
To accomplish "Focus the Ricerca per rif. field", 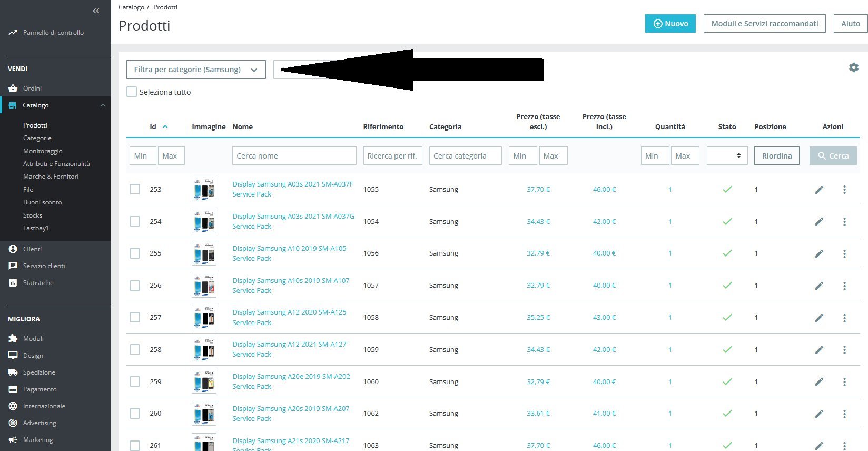I will [x=393, y=156].
